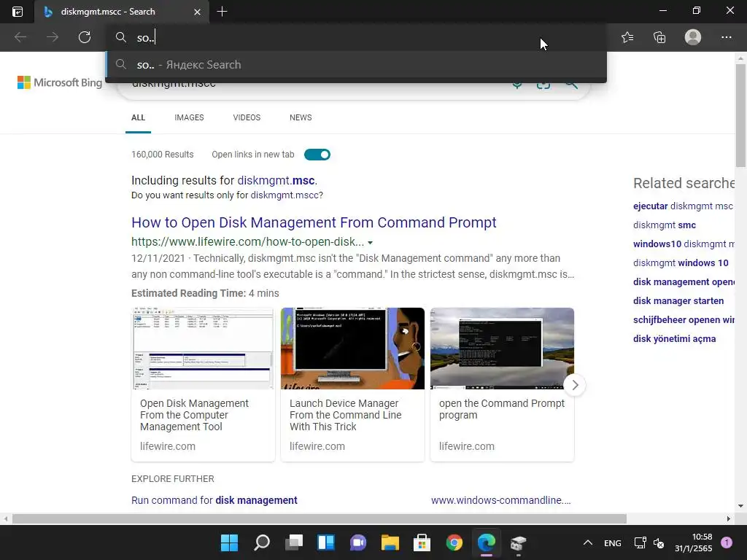Switch to the VIDEOS tab

(x=247, y=117)
